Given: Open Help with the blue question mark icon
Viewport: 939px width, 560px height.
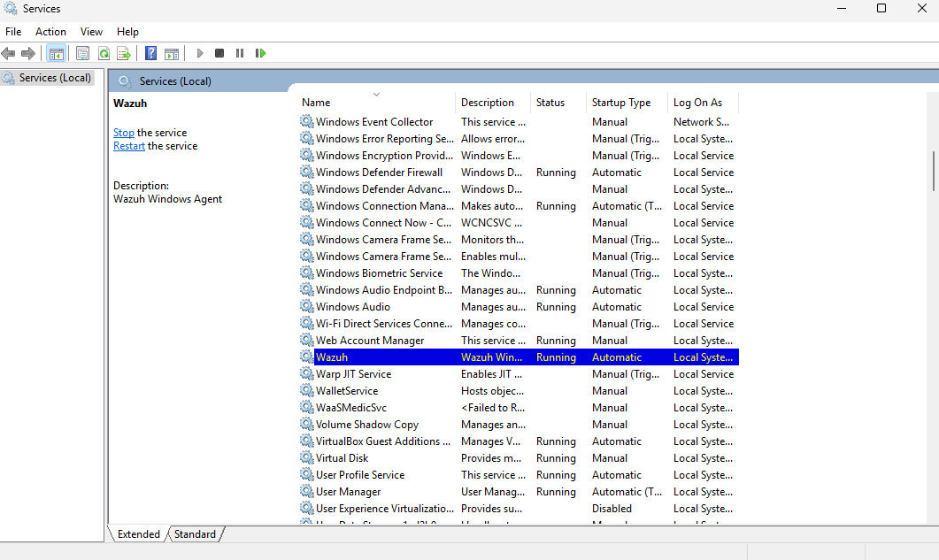Looking at the screenshot, I should [x=150, y=53].
